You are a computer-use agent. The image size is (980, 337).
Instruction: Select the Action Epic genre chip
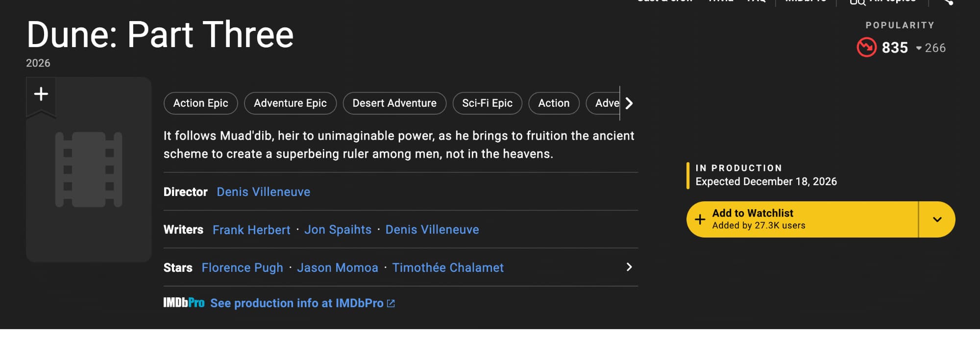(200, 103)
